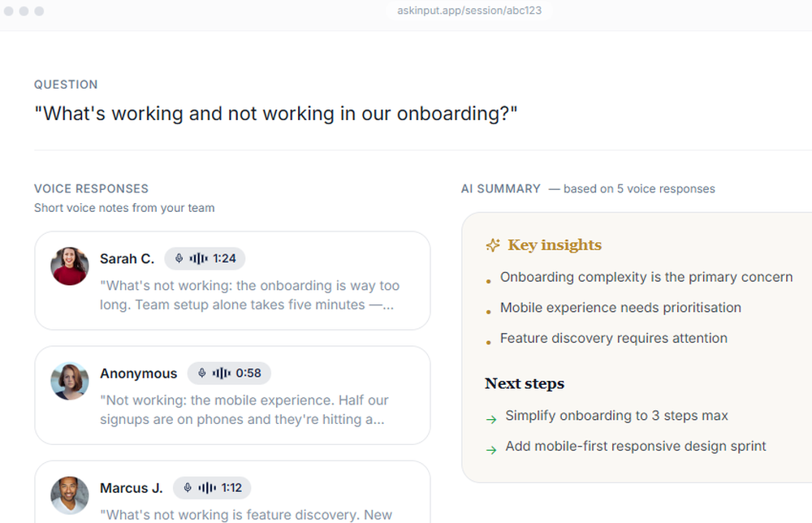This screenshot has width=812, height=523.
Task: Click the green arrow beside Add mobile-first sprint
Action: (491, 450)
